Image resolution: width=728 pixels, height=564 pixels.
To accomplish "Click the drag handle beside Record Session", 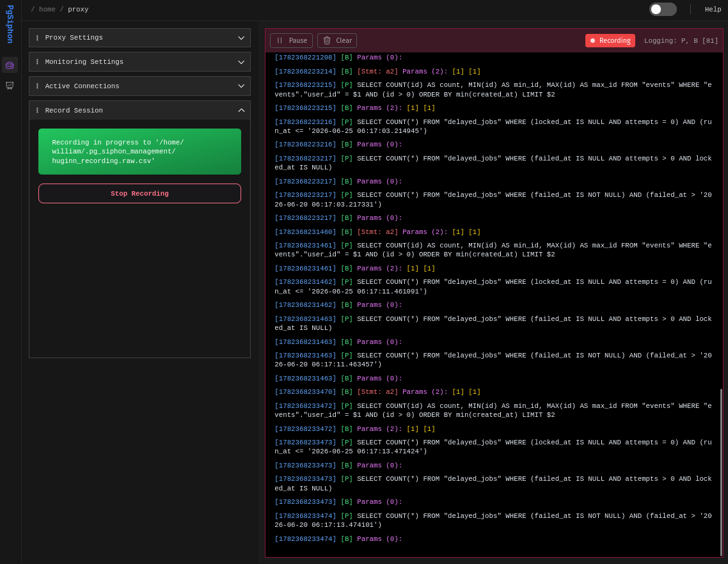I will click(x=38, y=111).
